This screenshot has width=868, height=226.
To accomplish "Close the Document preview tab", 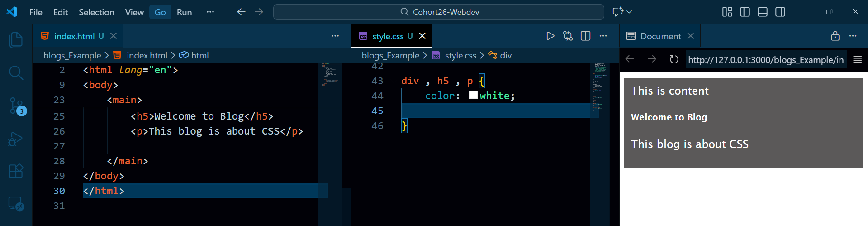I will [x=690, y=36].
